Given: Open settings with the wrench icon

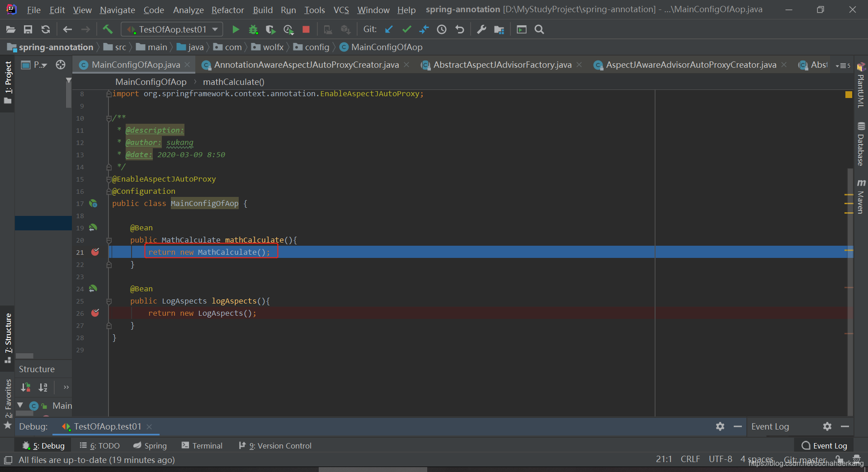Looking at the screenshot, I should [x=481, y=30].
